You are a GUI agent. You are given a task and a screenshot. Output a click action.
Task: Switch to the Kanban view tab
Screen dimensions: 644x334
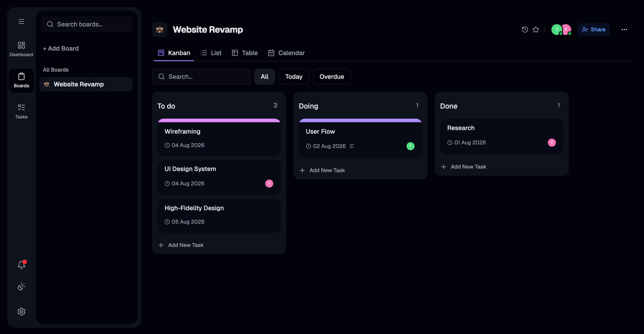click(174, 53)
